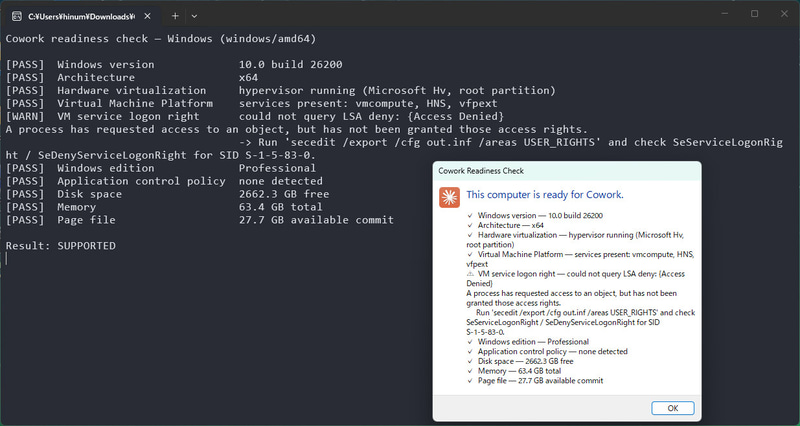Click the dialog's warning triangle icon

(x=470, y=274)
